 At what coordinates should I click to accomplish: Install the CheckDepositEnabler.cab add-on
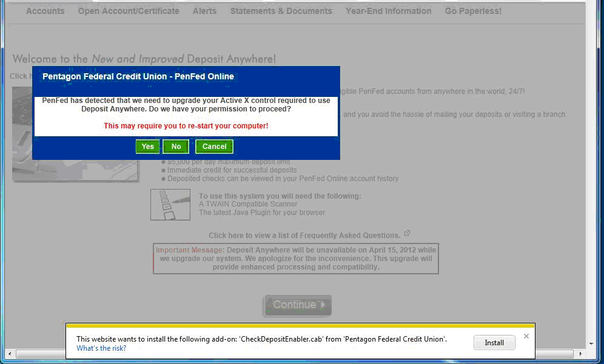[494, 342]
